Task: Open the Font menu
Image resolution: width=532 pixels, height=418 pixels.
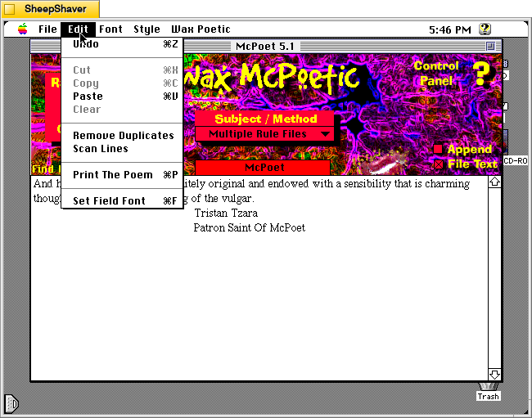Action: [110, 29]
